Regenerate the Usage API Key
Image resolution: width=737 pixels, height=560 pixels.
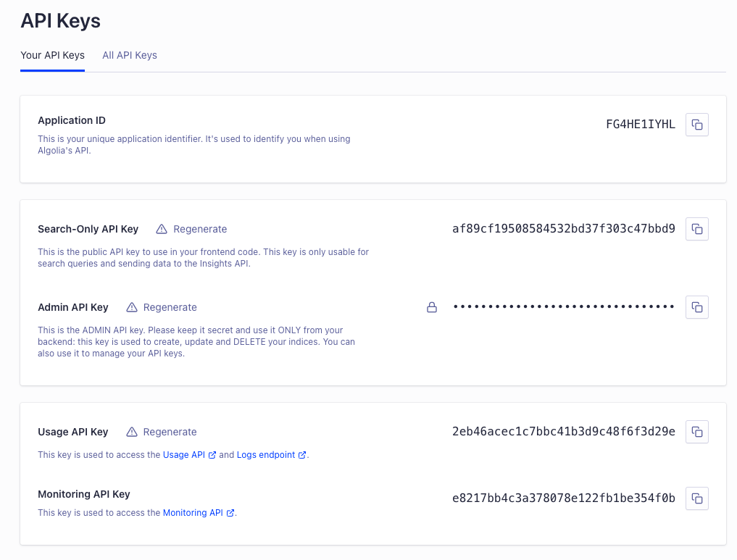(170, 432)
